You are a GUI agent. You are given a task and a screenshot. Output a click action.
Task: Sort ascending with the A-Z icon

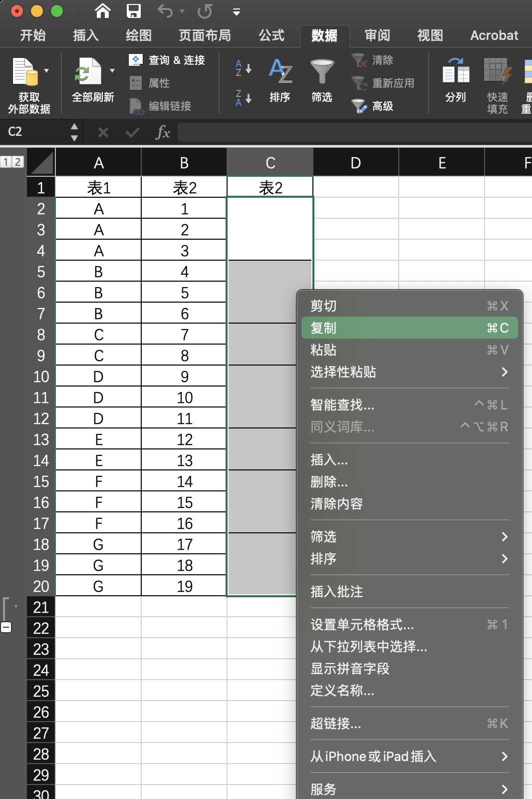(x=244, y=68)
